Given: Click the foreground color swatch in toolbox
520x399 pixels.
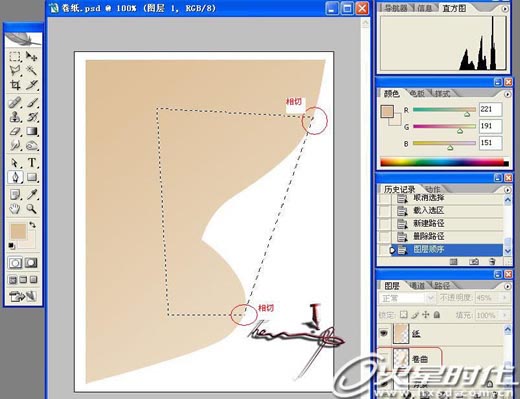Looking at the screenshot, I should (x=18, y=231).
